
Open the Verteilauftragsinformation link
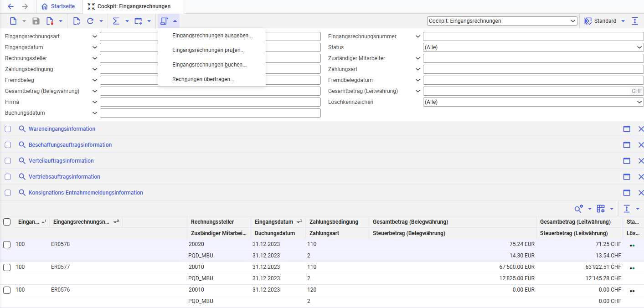[x=61, y=161]
